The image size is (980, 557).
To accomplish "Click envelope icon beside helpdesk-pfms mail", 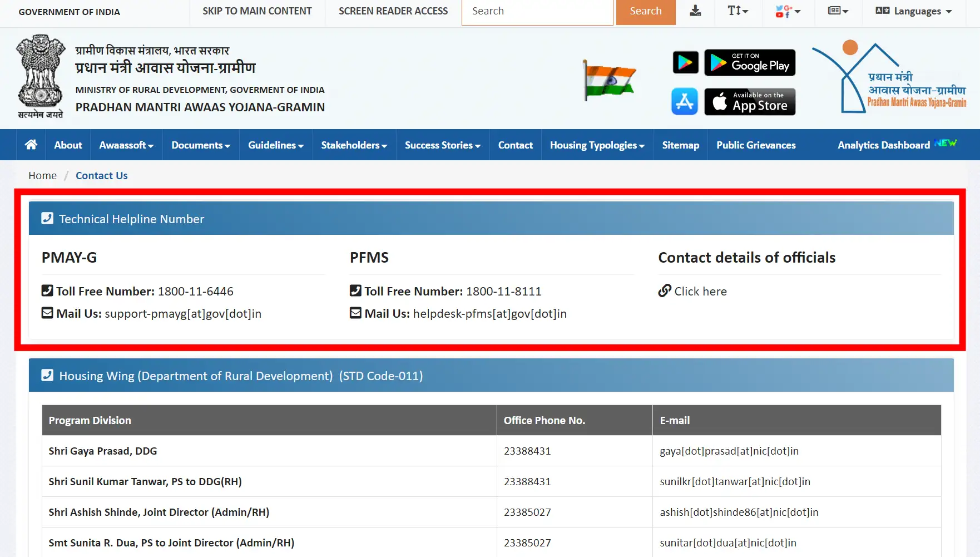I will [x=355, y=313].
